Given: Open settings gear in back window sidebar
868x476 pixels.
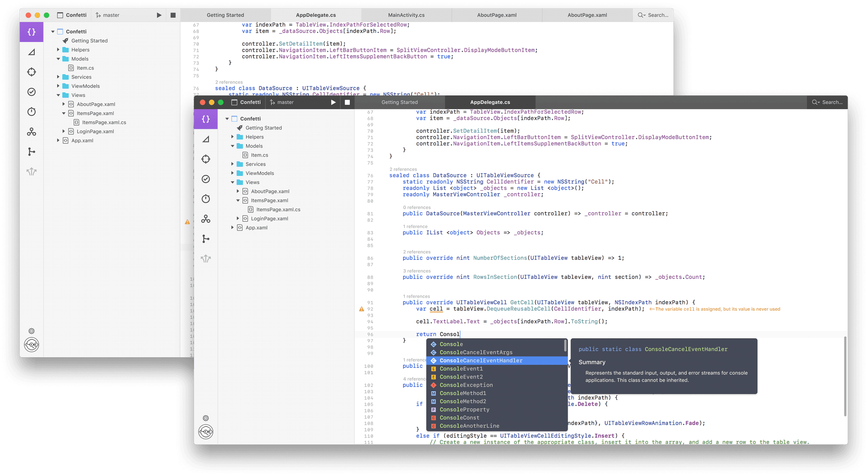Looking at the screenshot, I should pos(31,331).
